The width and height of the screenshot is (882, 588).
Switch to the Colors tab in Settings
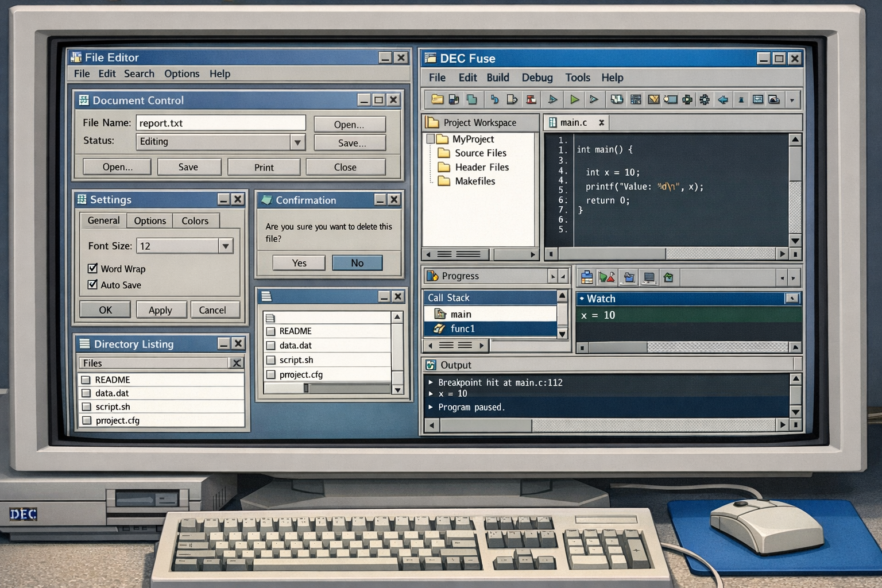pyautogui.click(x=195, y=220)
